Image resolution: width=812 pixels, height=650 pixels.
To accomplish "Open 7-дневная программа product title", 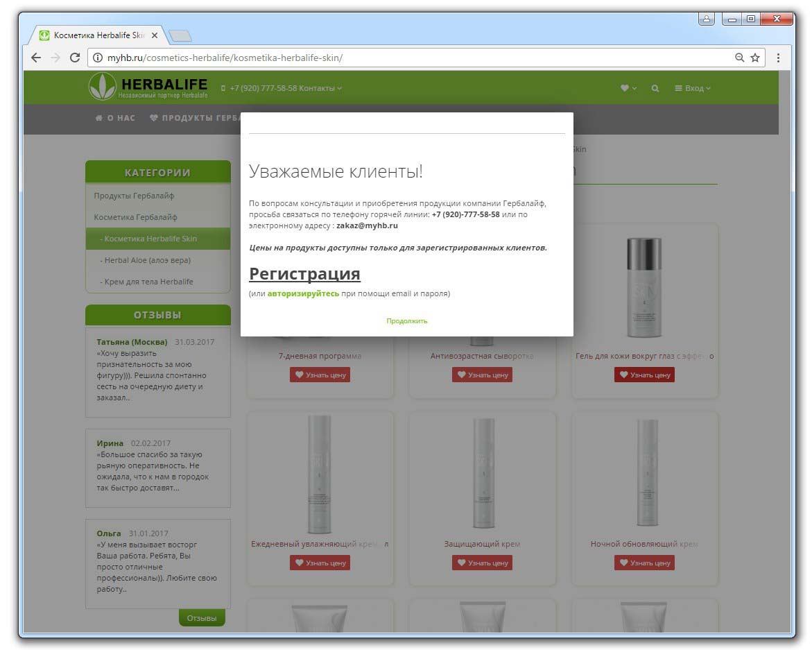I will coord(320,357).
